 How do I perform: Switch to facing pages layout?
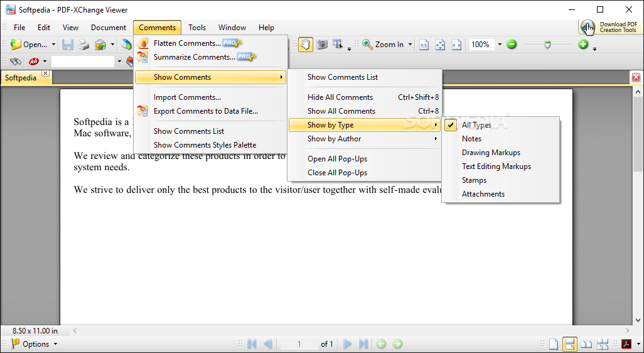tap(586, 344)
